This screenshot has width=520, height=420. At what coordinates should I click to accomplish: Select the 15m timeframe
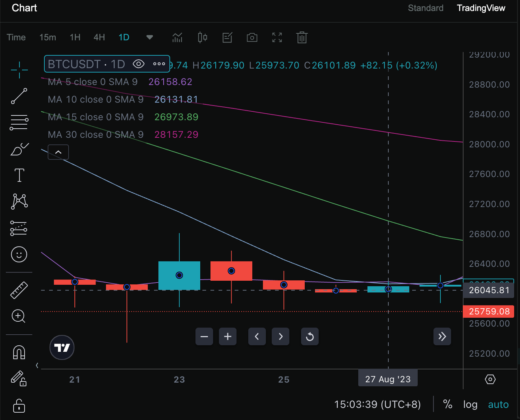coord(48,37)
